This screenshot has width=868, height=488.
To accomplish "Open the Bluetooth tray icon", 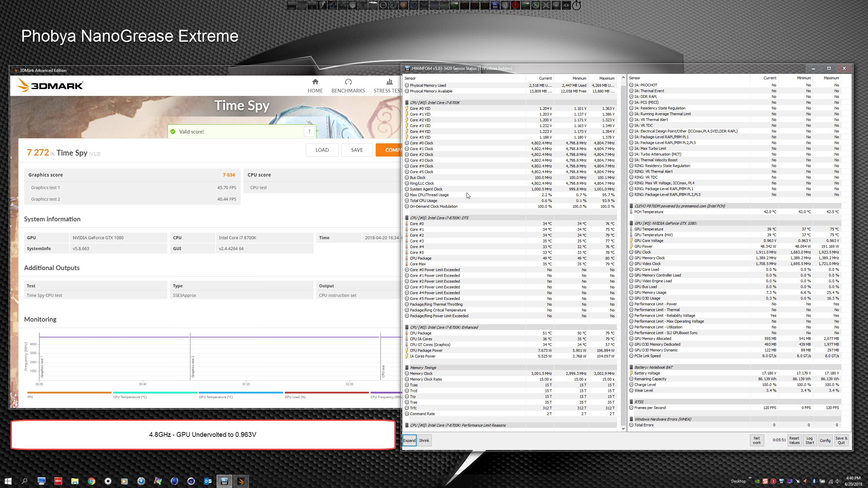I will click(x=814, y=481).
